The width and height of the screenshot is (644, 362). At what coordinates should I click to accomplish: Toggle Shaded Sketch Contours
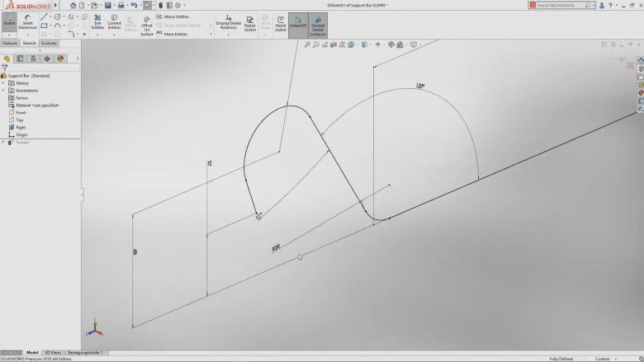click(318, 23)
